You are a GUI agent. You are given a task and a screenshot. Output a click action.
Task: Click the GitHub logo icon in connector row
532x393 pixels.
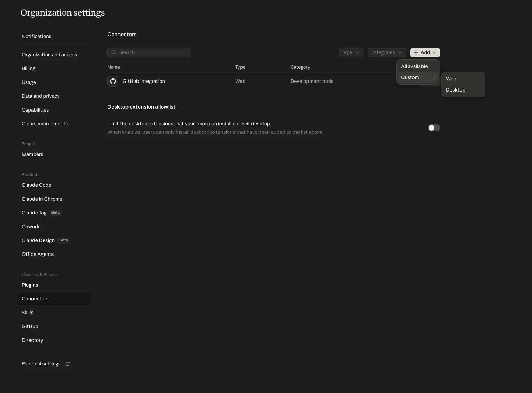point(113,81)
